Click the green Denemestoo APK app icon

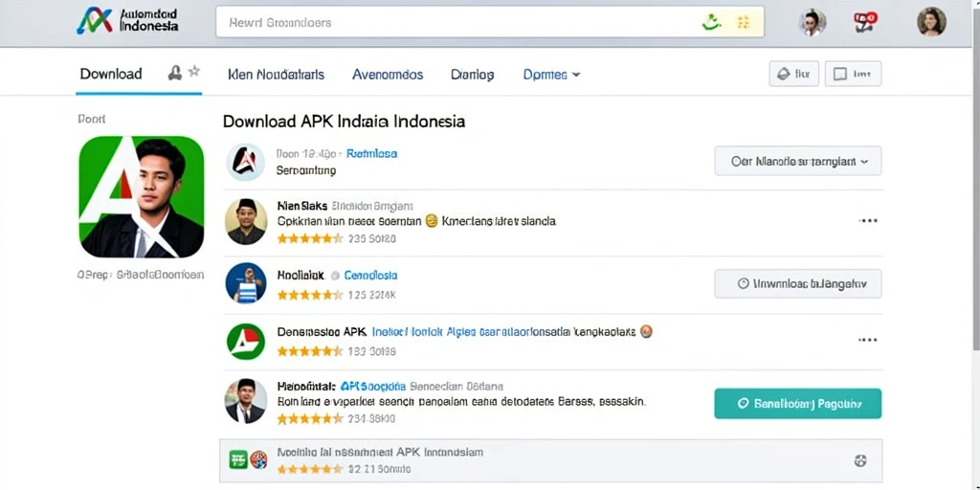click(246, 342)
